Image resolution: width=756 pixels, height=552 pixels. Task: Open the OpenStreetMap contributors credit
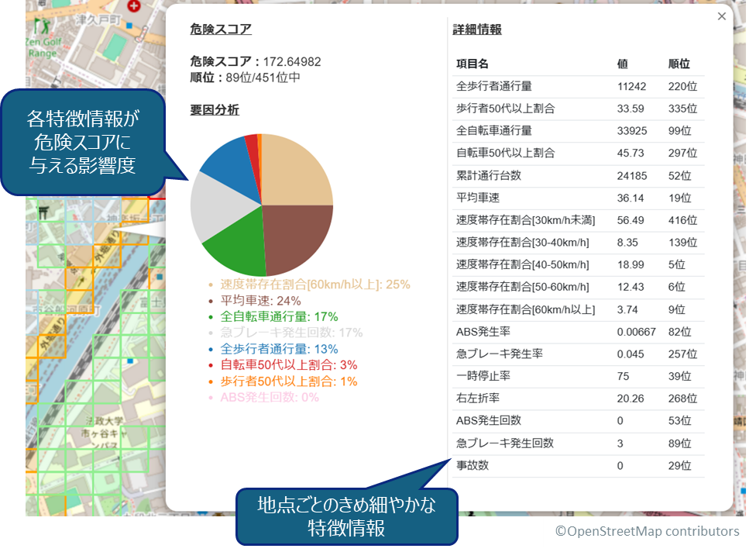[x=647, y=531]
